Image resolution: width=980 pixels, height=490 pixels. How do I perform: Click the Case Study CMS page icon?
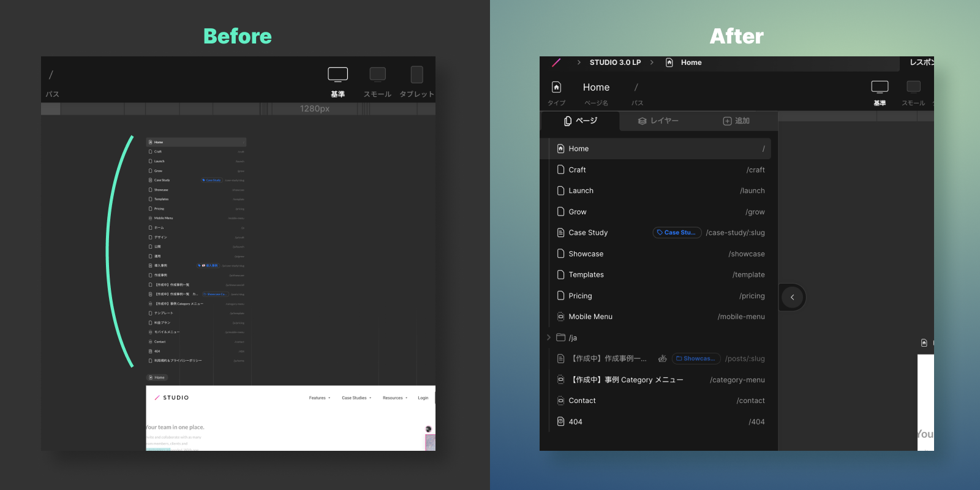[x=560, y=233]
